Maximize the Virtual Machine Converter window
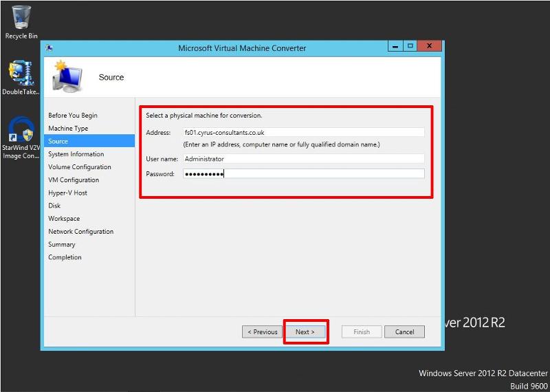The width and height of the screenshot is (550, 392). pyautogui.click(x=410, y=46)
